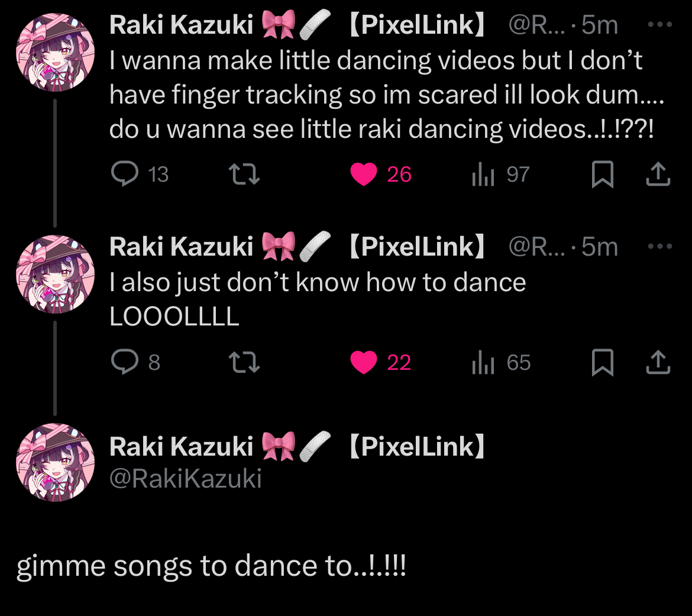The width and height of the screenshot is (692, 616).
Task: Open more options on the first tweet
Action: click(x=660, y=25)
